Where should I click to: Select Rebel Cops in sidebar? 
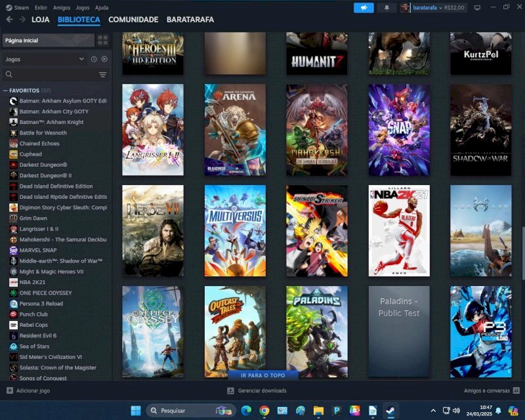33,325
